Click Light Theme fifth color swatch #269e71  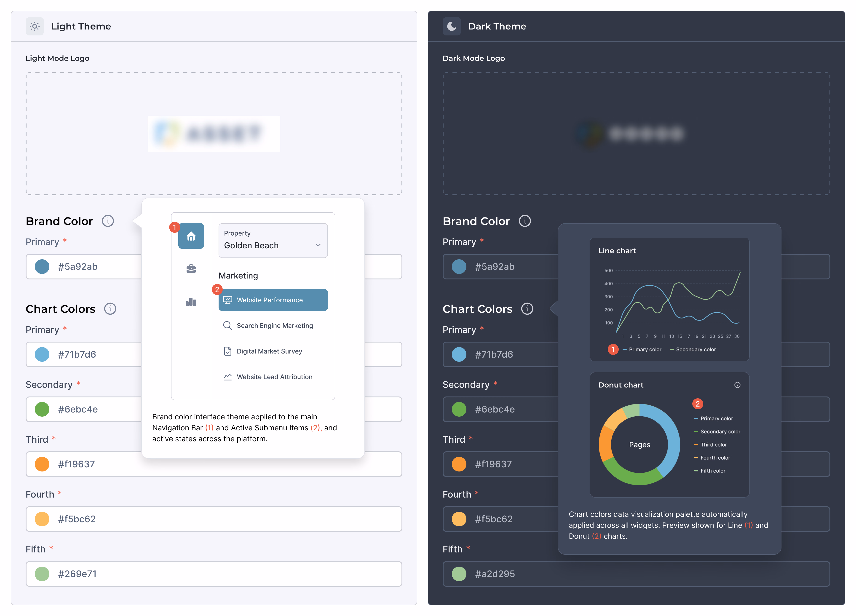(x=42, y=574)
